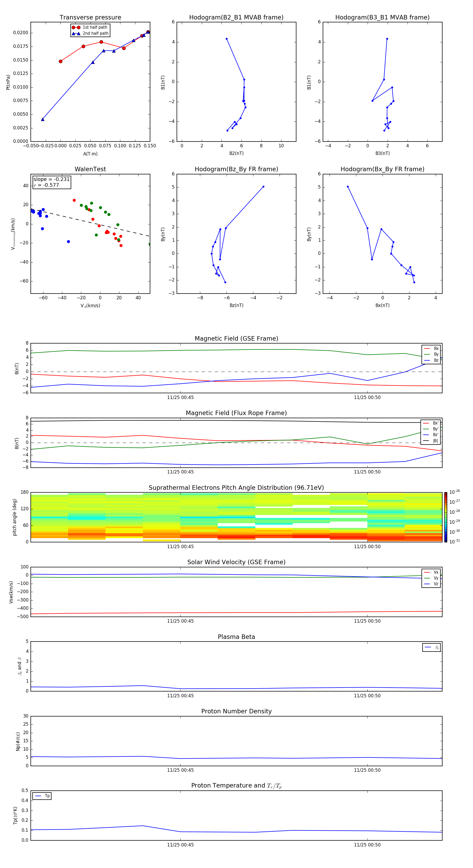Image resolution: width=473 pixels, height=868 pixels.
Task: Click the 'B2(nT)' x-axis label
Action: 236,153
